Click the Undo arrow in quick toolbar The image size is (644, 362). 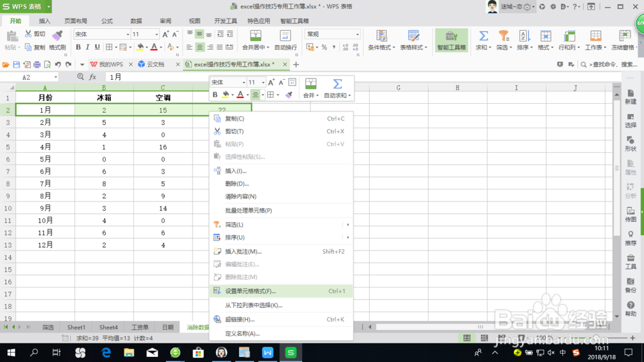tap(58, 64)
